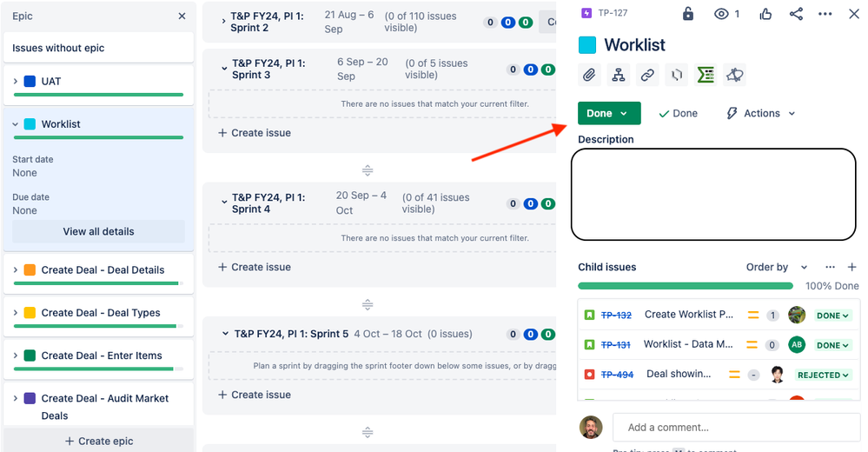
Task: Click the lock restriction icon
Action: point(687,13)
